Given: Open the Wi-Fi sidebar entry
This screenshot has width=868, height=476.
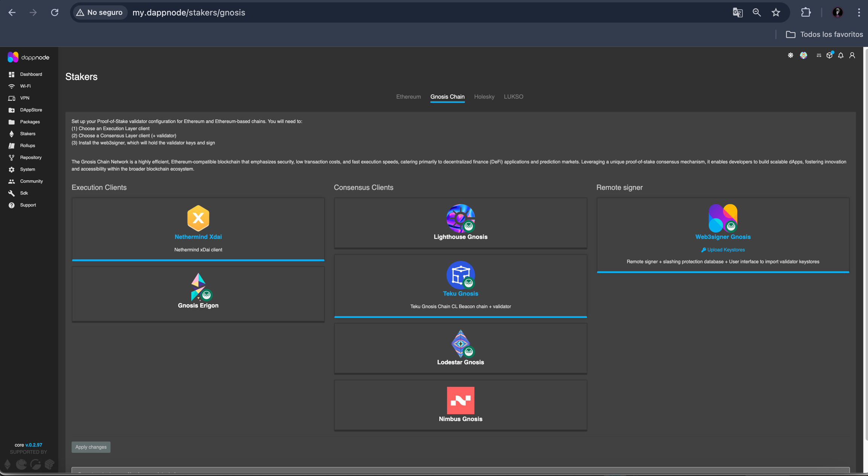Looking at the screenshot, I should 25,86.
